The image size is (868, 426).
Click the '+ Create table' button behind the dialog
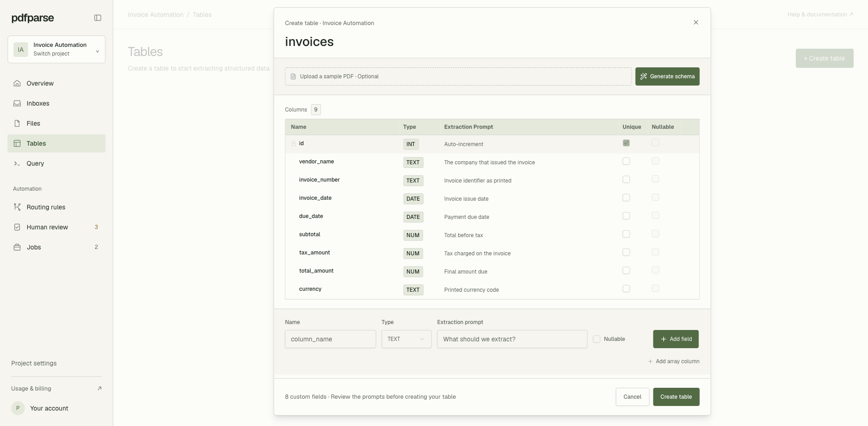825,58
